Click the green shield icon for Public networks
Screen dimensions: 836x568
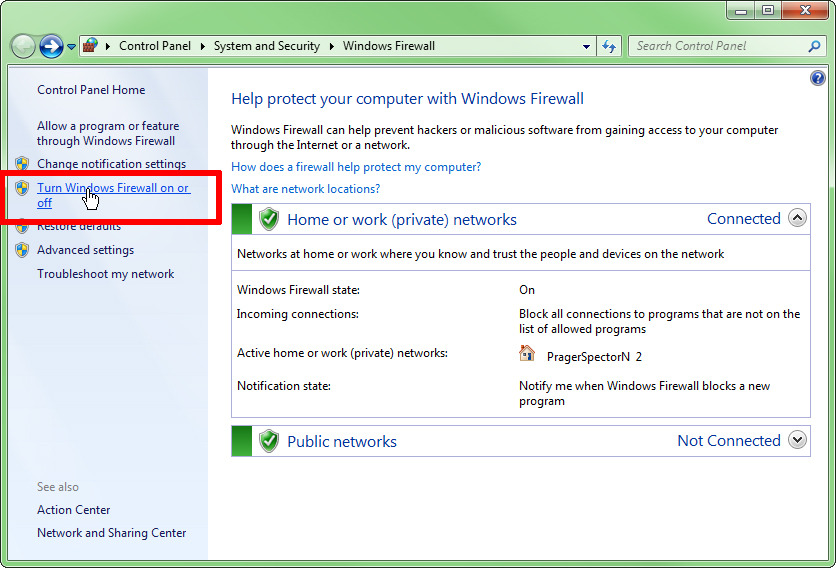268,441
